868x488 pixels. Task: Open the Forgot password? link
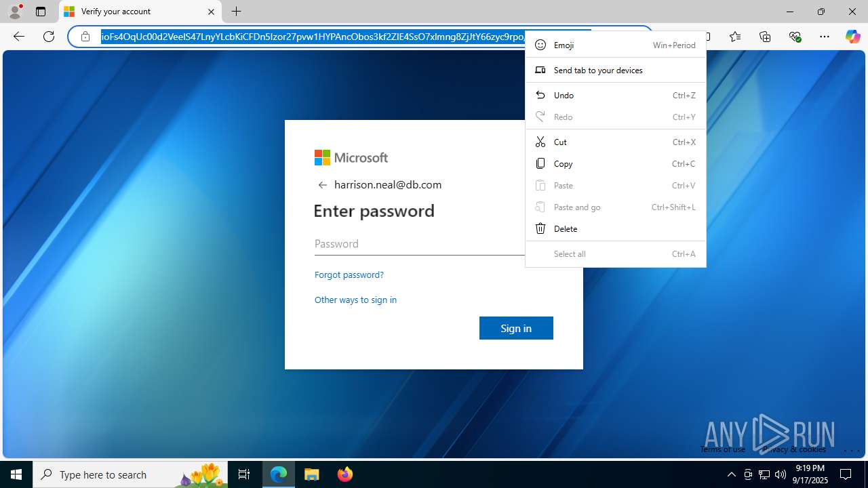pos(349,274)
